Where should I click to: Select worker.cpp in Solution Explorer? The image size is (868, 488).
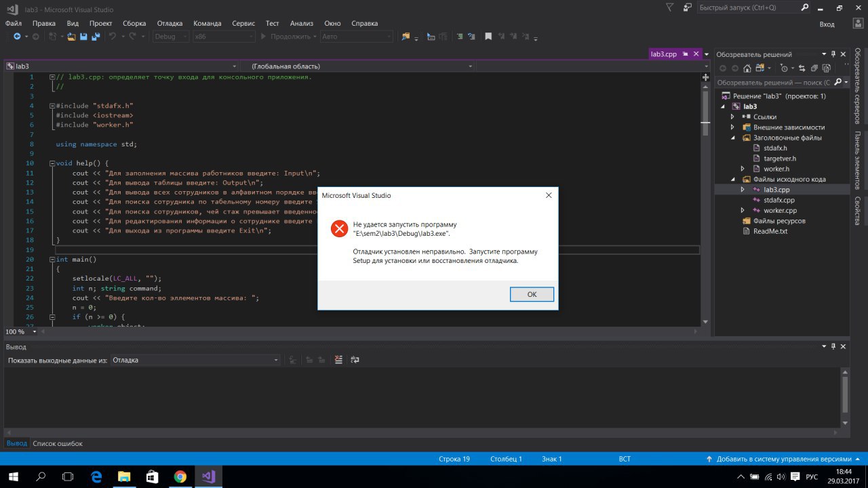[780, 211]
